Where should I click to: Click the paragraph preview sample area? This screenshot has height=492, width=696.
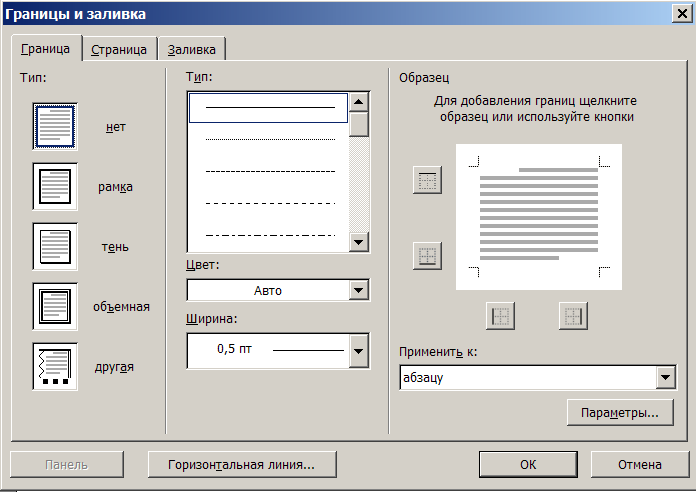(x=539, y=217)
